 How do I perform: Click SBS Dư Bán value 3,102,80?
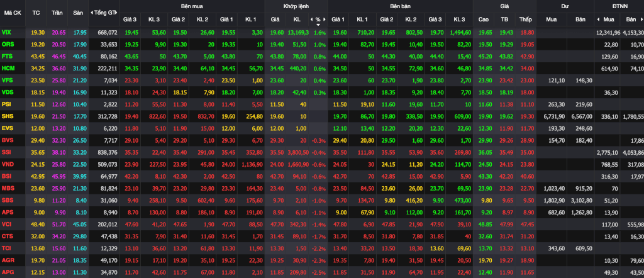pyautogui.click(x=582, y=201)
